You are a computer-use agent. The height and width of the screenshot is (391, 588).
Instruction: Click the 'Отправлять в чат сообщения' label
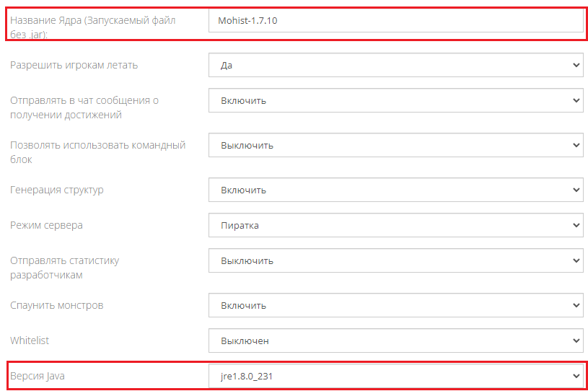[x=84, y=107]
